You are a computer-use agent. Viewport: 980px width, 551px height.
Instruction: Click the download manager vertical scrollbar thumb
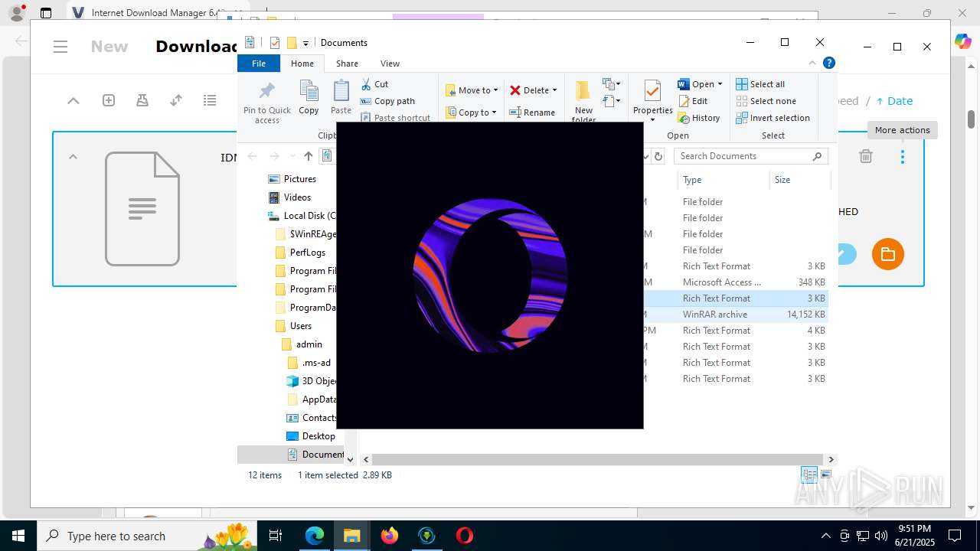(971, 119)
